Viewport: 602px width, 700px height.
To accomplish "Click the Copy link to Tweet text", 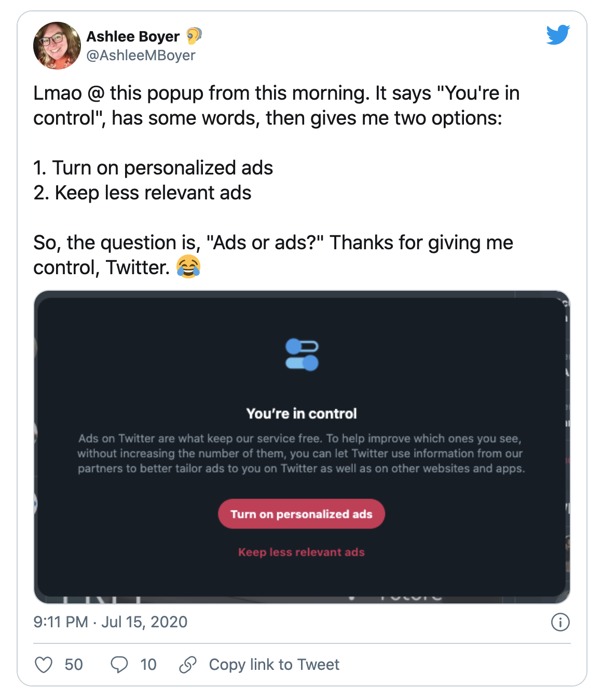I will (x=274, y=665).
